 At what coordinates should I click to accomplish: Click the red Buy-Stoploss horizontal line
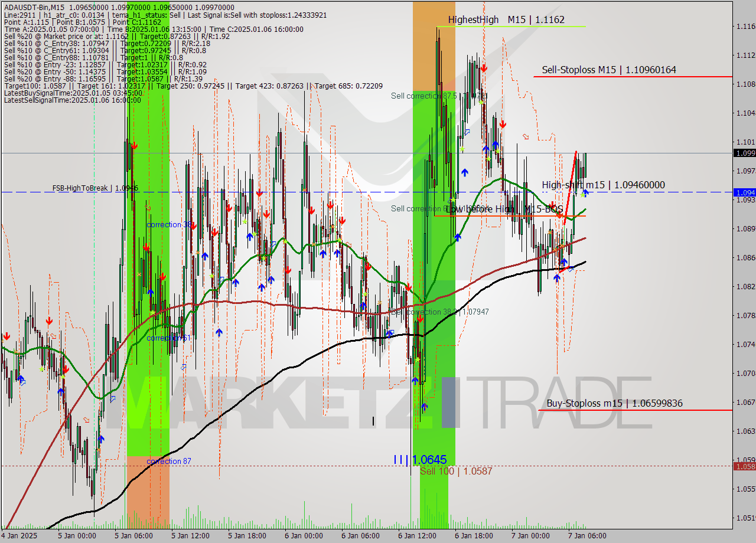(636, 410)
